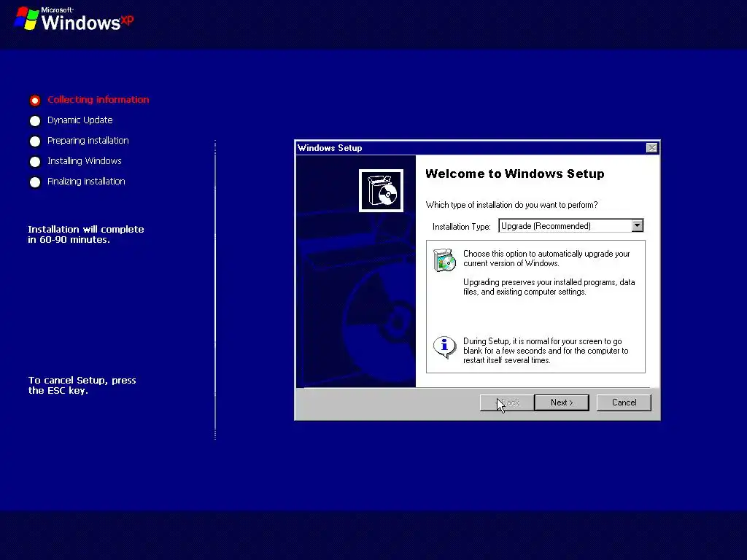This screenshot has height=560, width=747.
Task: Click the Next button
Action: click(562, 402)
